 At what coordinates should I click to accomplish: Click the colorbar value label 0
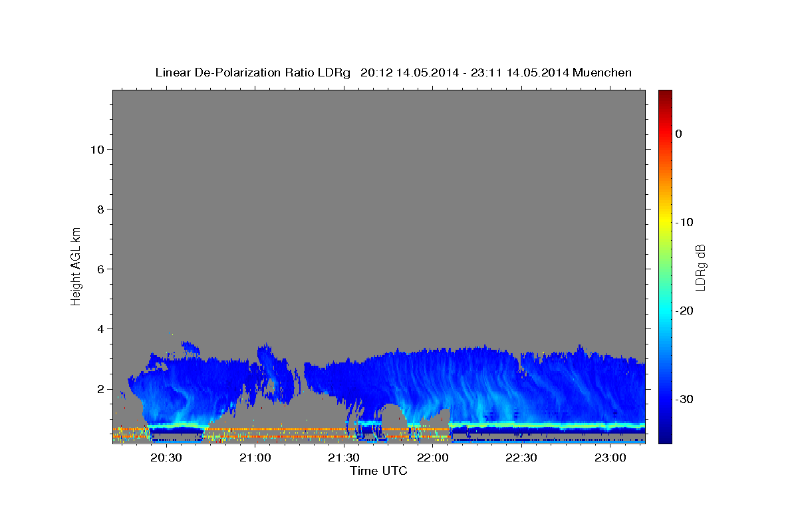coord(678,134)
